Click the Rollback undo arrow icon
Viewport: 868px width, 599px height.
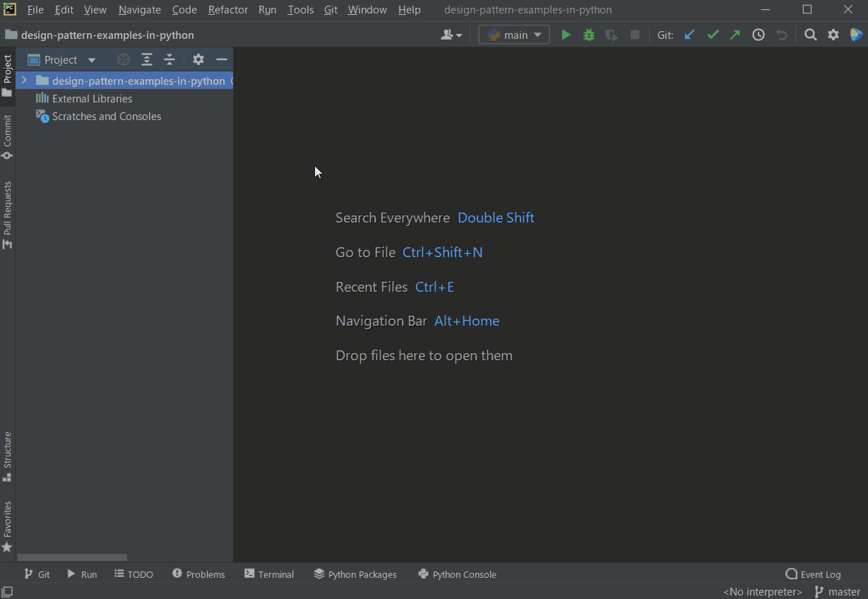[781, 35]
